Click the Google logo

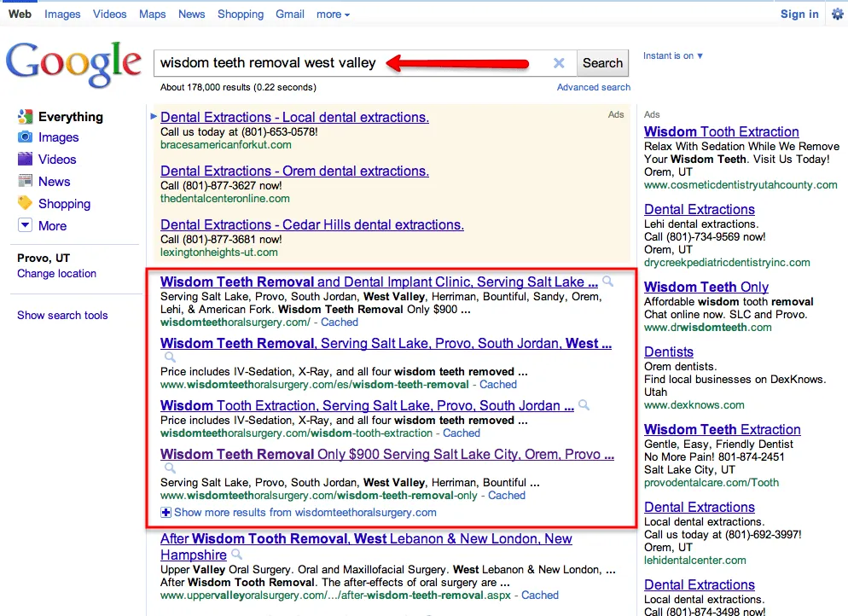tap(73, 64)
